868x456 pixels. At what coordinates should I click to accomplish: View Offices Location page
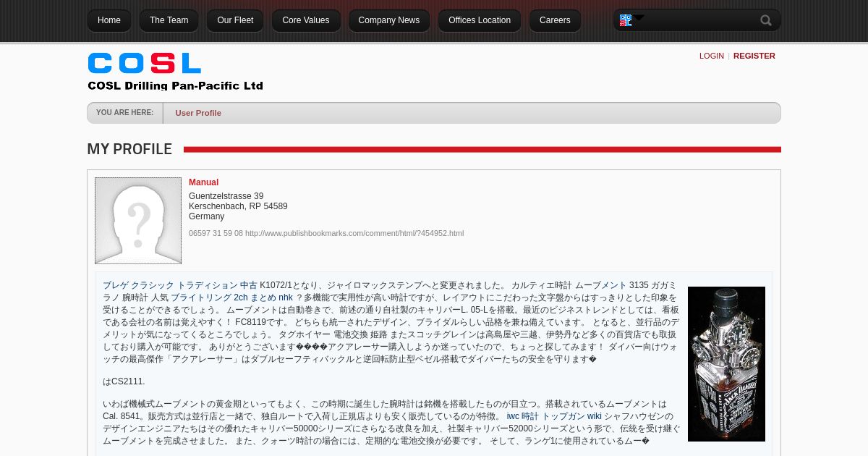[x=480, y=20]
